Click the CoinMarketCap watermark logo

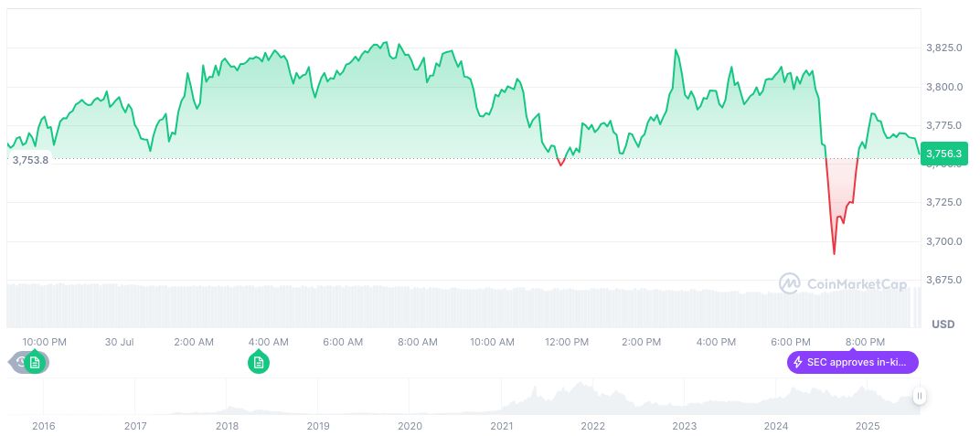point(843,284)
